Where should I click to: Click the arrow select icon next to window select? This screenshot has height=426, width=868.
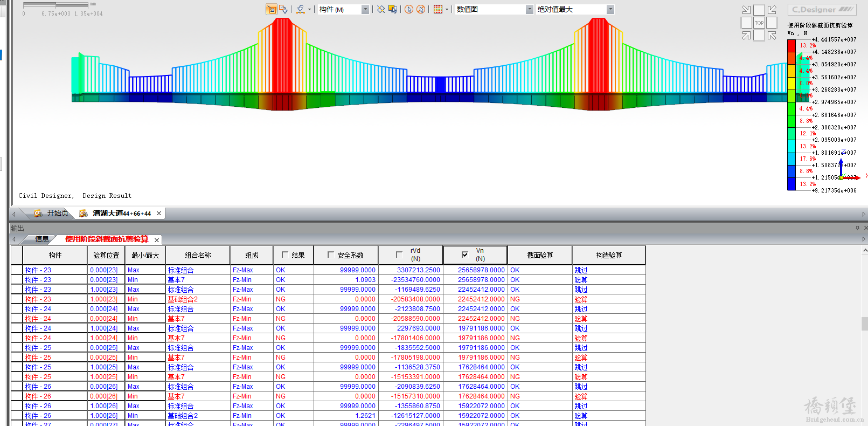click(283, 9)
